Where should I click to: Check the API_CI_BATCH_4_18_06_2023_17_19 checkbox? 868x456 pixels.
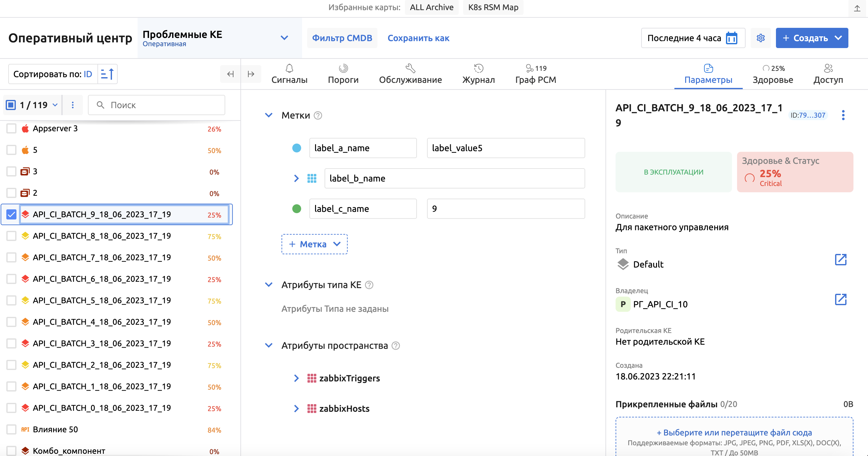click(11, 322)
